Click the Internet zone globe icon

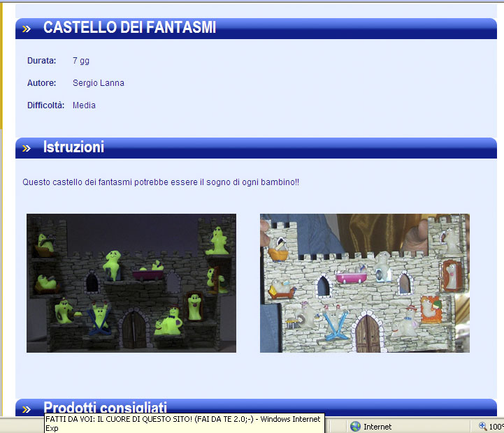[x=355, y=427]
